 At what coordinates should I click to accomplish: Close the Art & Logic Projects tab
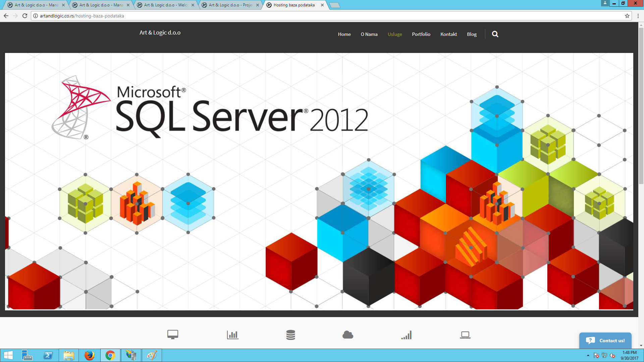(x=258, y=5)
